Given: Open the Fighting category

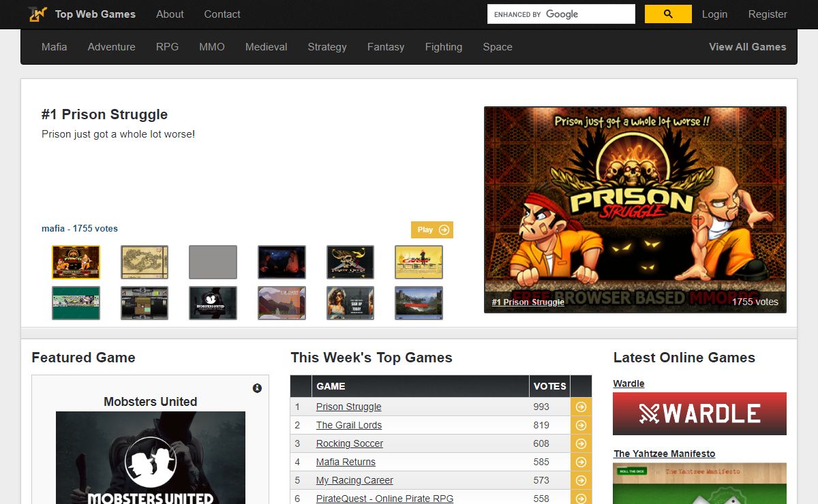Looking at the screenshot, I should pos(444,47).
